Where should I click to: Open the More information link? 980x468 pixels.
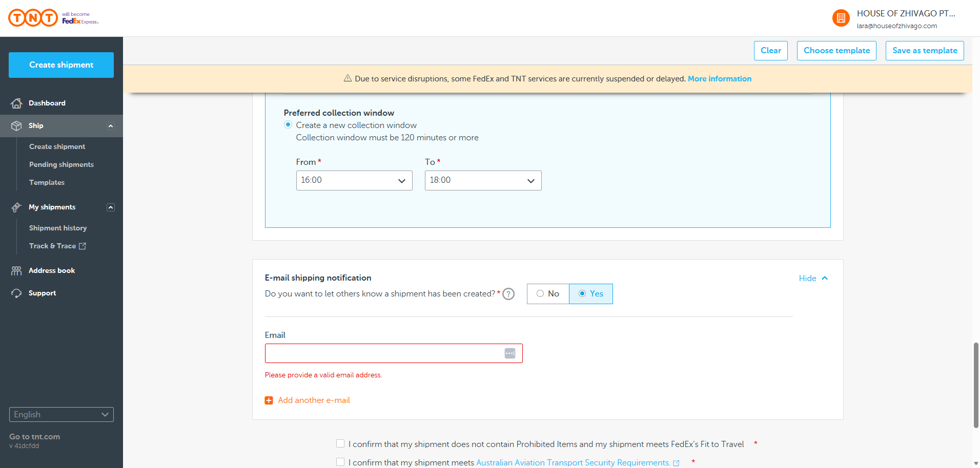(x=720, y=79)
